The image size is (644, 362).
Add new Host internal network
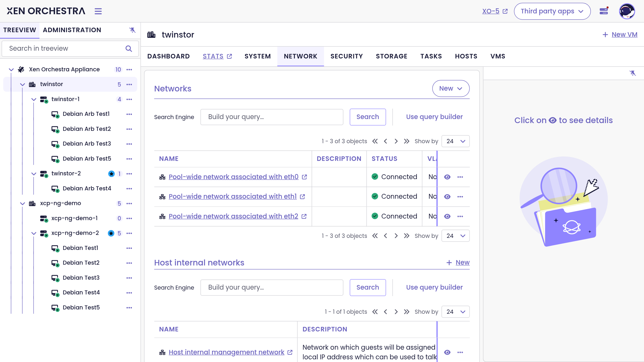[458, 263]
